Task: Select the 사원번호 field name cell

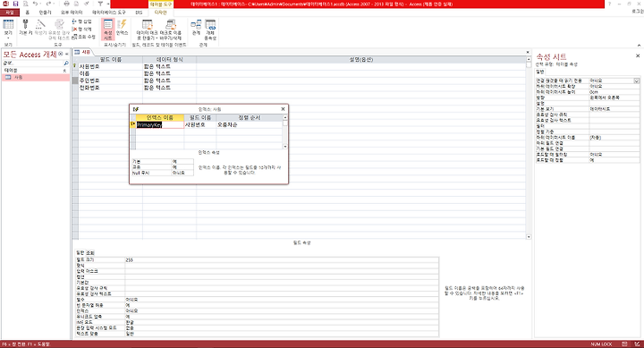Action: [x=111, y=66]
